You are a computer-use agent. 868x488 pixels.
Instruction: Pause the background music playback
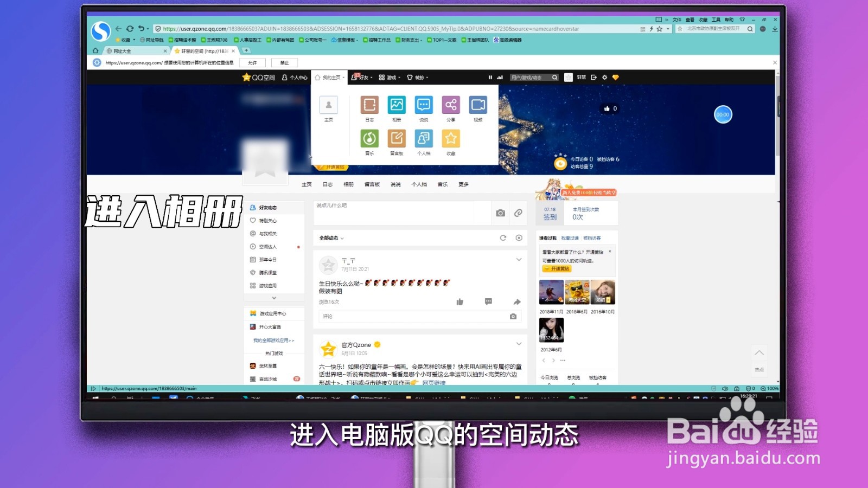[490, 78]
